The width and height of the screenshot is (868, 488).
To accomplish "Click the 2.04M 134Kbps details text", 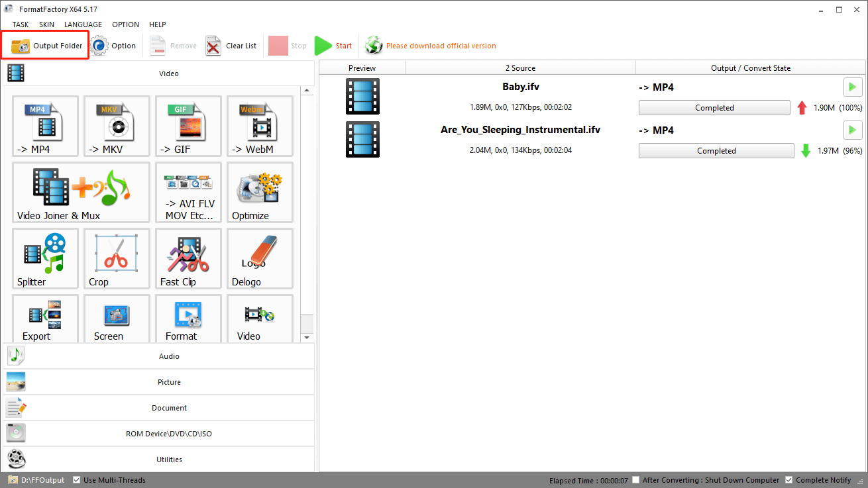I will [x=521, y=150].
